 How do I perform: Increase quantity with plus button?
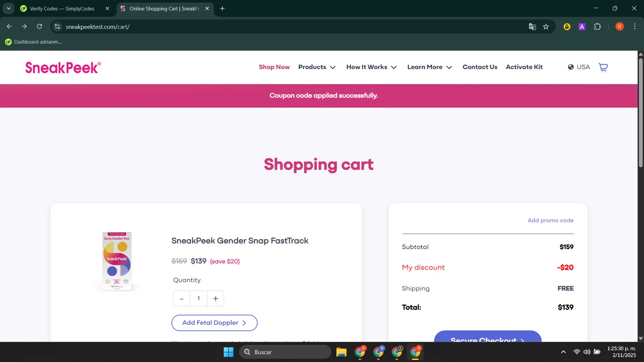(x=216, y=299)
